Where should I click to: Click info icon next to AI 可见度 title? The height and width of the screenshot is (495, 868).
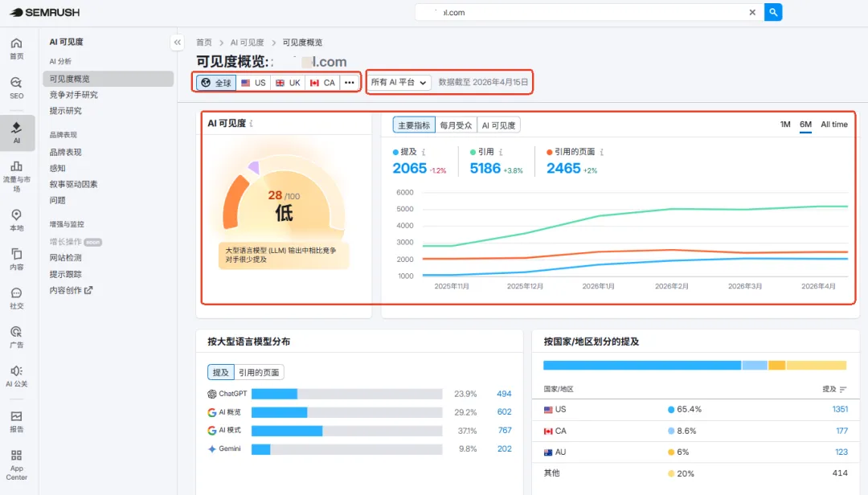(252, 124)
